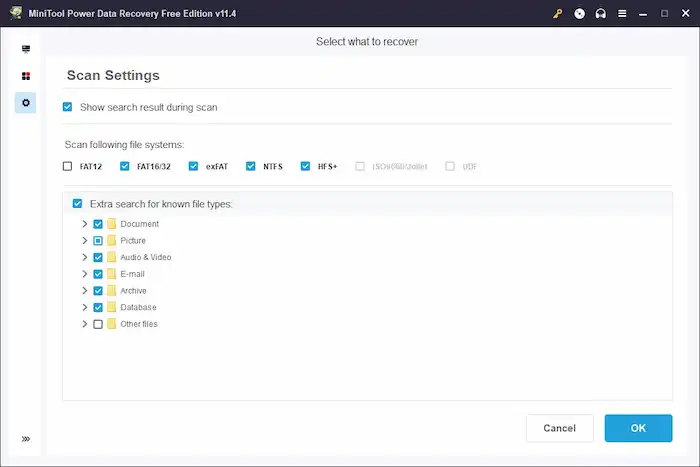Select the E-mail tree item label
Image resolution: width=700 pixels, height=467 pixels.
(x=133, y=274)
